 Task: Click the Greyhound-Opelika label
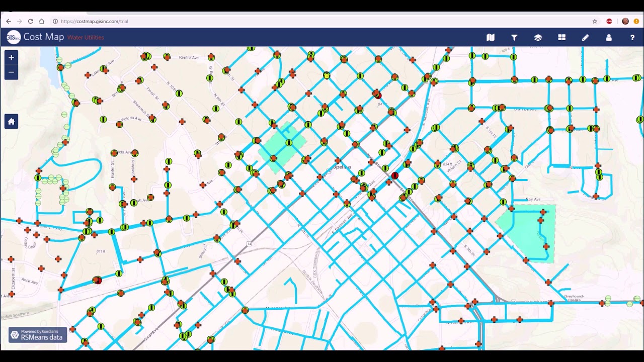574,298
